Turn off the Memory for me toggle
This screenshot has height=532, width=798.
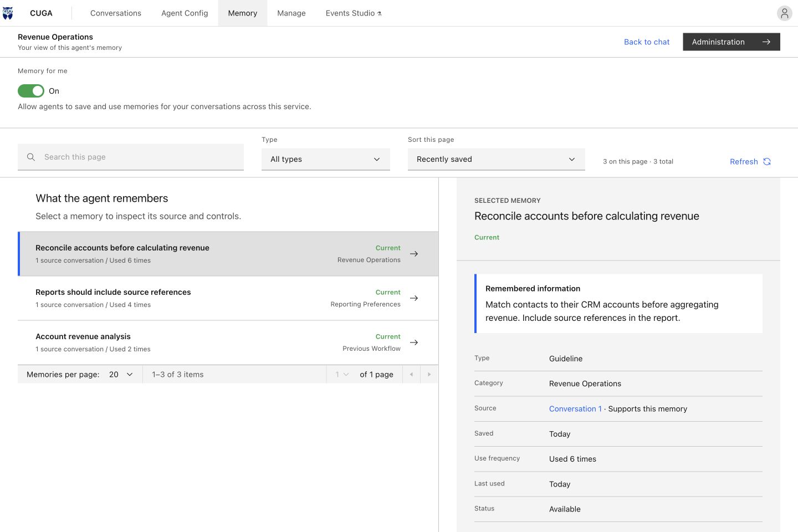click(31, 91)
